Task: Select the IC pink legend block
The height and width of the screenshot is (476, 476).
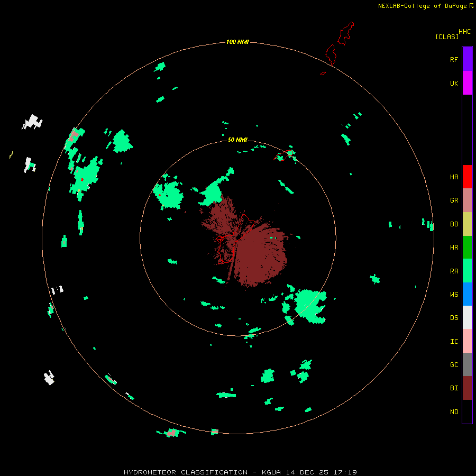Action: coord(467,341)
